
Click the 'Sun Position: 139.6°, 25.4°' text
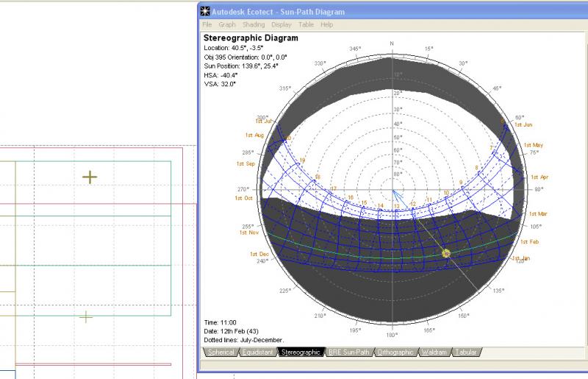pyautogui.click(x=241, y=65)
